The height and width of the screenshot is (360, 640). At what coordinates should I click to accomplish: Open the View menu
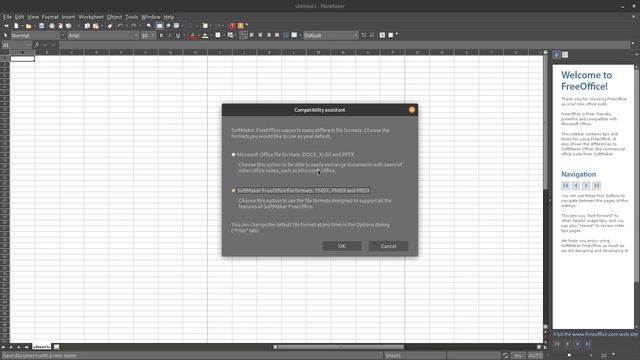33,17
